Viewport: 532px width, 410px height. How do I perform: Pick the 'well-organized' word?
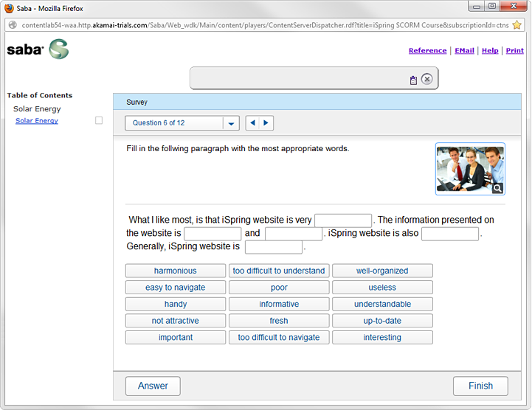click(382, 271)
